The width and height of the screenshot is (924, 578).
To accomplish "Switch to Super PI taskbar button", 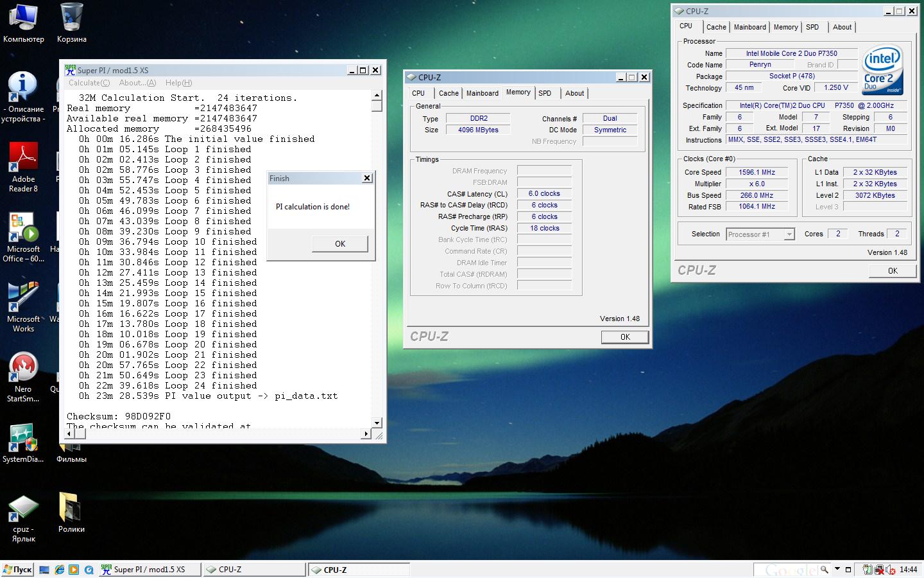I will coord(149,570).
